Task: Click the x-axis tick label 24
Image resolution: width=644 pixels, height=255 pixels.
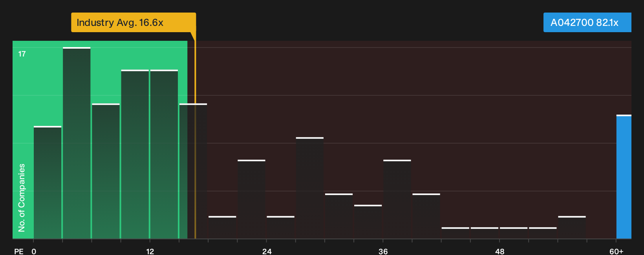Action: coord(267,251)
